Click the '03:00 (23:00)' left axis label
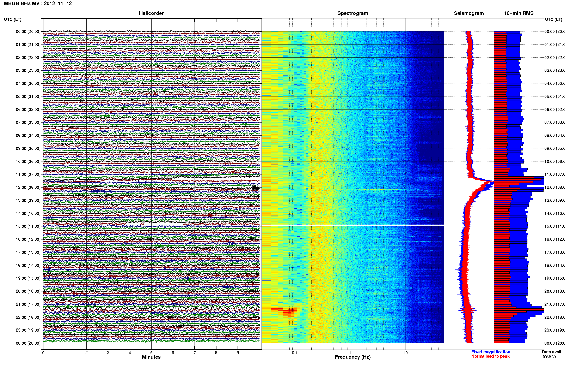Image resolution: width=588 pixels, height=368 pixels. (28, 70)
